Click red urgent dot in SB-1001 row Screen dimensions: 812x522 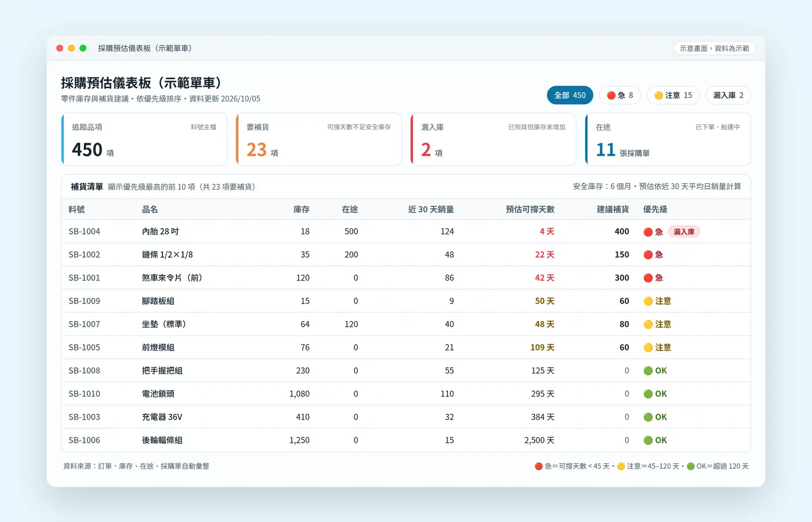648,278
